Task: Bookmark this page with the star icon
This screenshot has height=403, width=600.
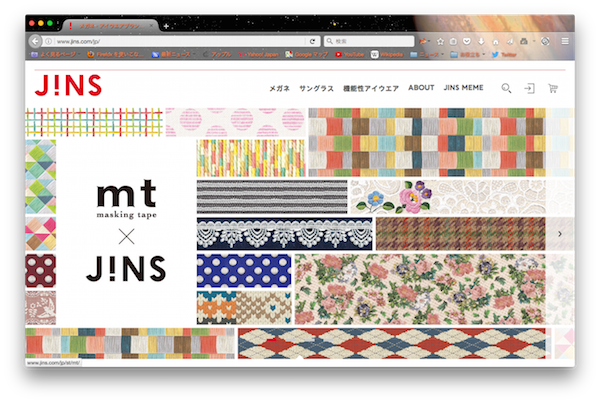Action: (440, 41)
